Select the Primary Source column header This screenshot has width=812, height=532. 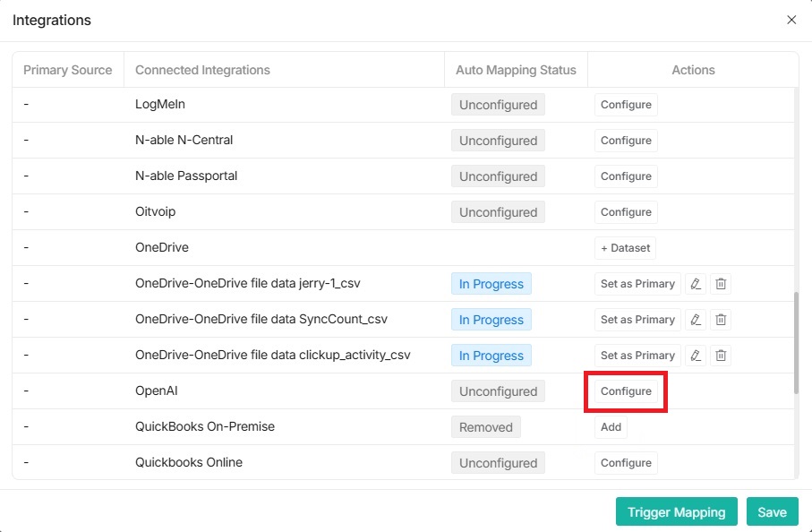tap(68, 70)
